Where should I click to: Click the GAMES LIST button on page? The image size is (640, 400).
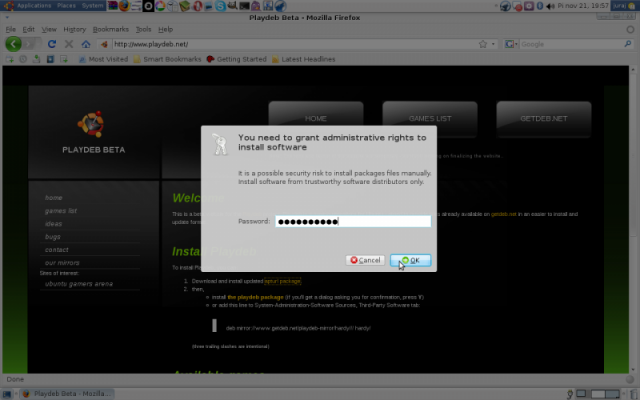pos(430,118)
